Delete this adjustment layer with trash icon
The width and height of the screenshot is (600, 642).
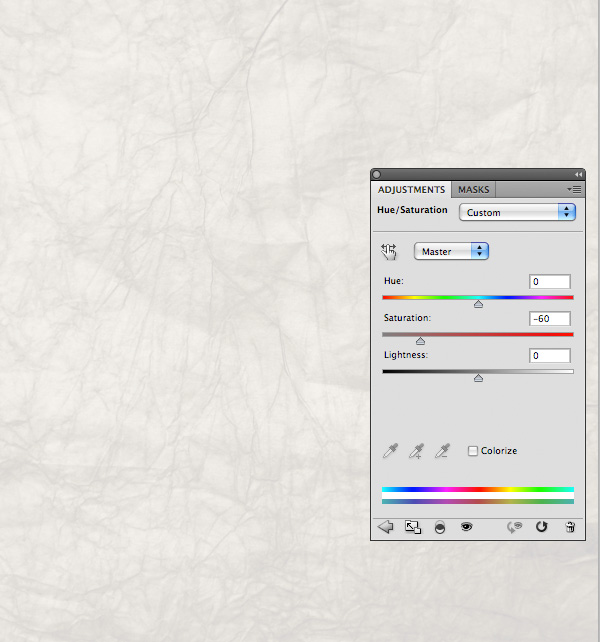[x=570, y=527]
